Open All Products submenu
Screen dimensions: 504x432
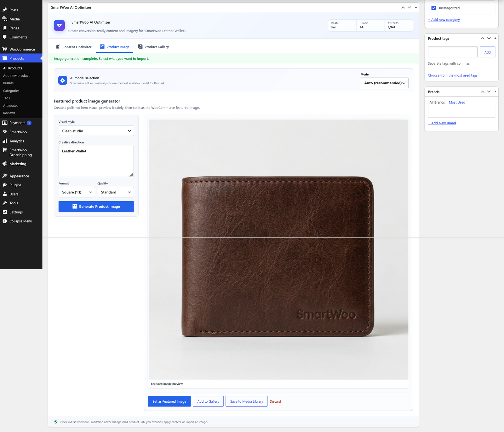pos(13,68)
